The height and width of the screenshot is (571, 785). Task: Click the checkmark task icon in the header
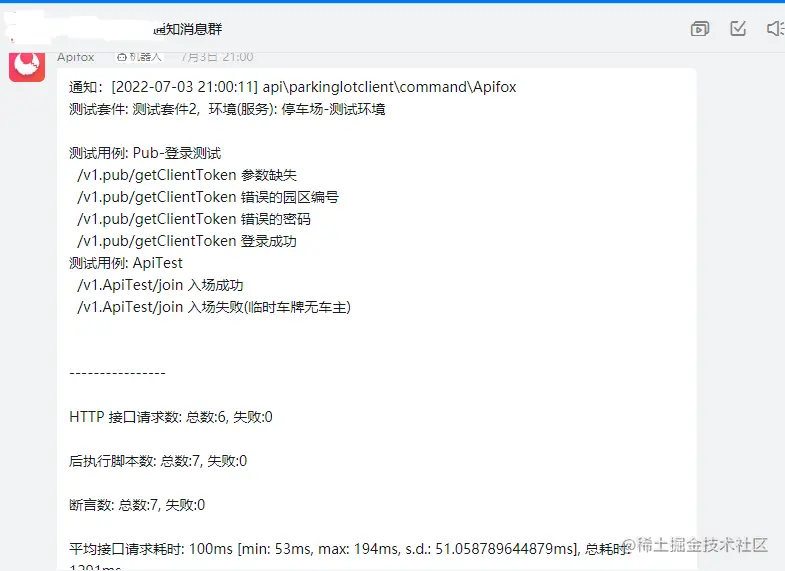coord(738,29)
